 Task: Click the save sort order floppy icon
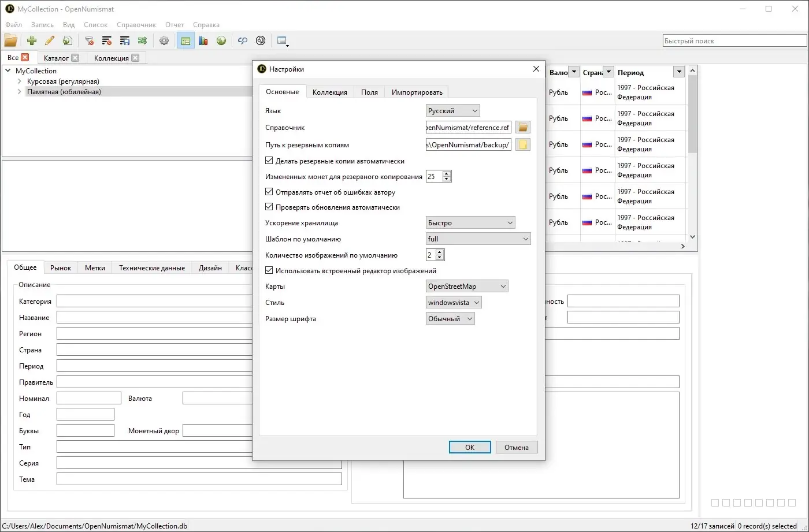[125, 40]
